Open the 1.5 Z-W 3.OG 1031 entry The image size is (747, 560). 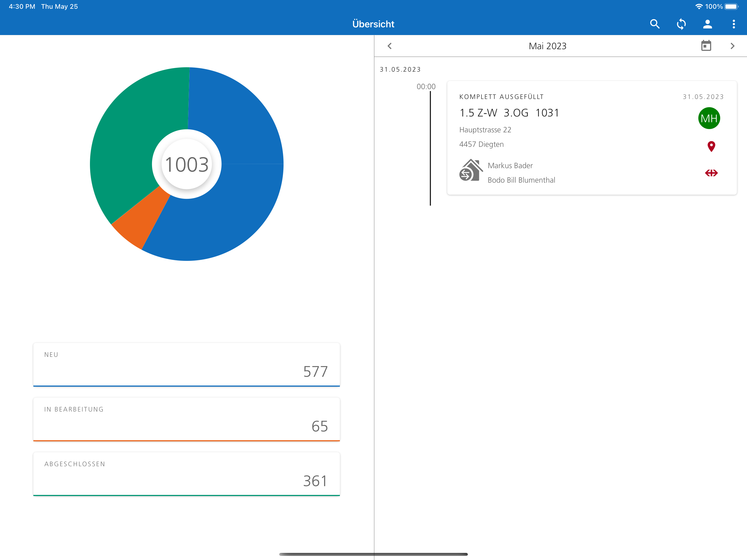[x=509, y=113]
